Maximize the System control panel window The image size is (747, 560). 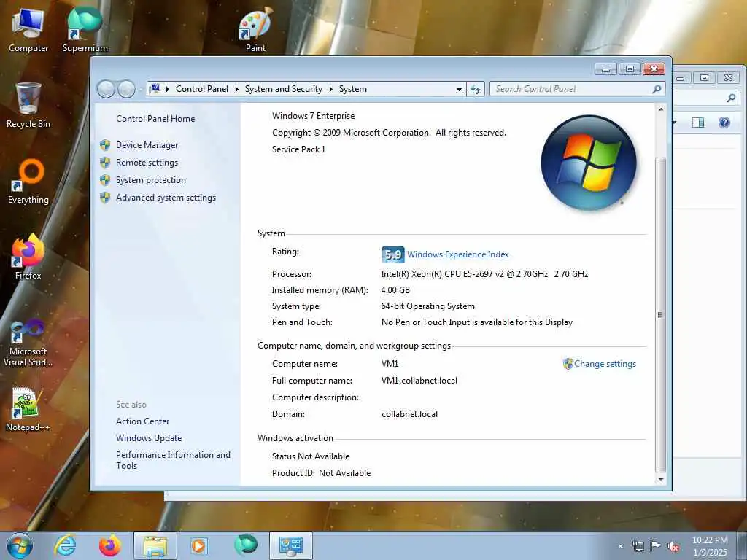coord(630,69)
